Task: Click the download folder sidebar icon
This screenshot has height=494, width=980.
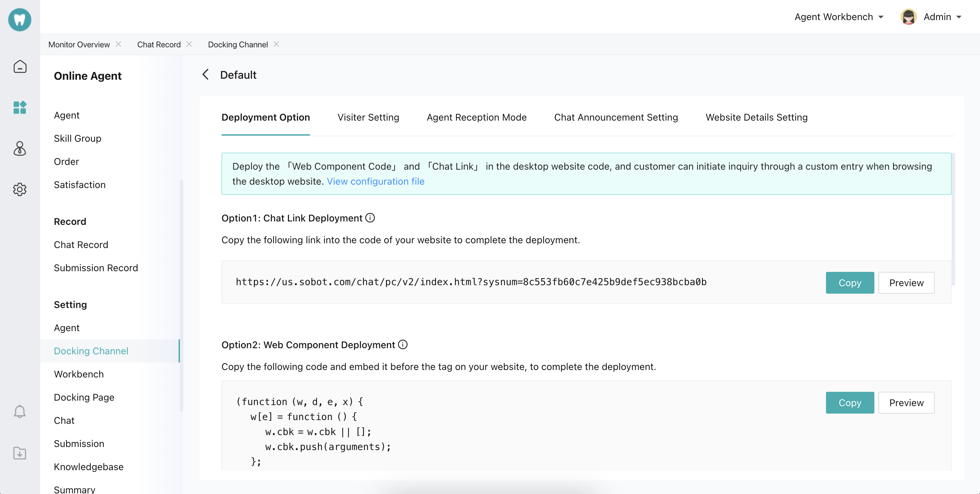Action: click(20, 453)
